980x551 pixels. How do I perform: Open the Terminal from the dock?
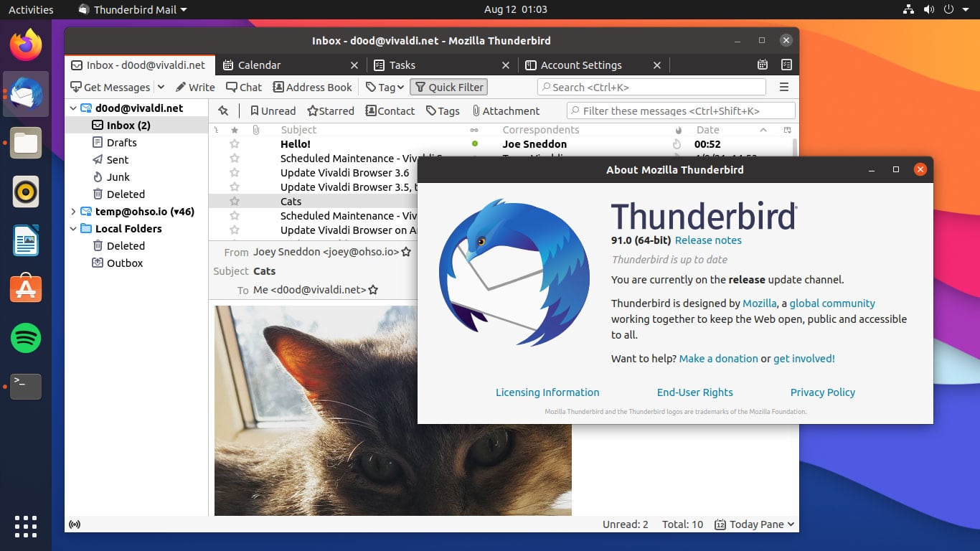coord(26,387)
